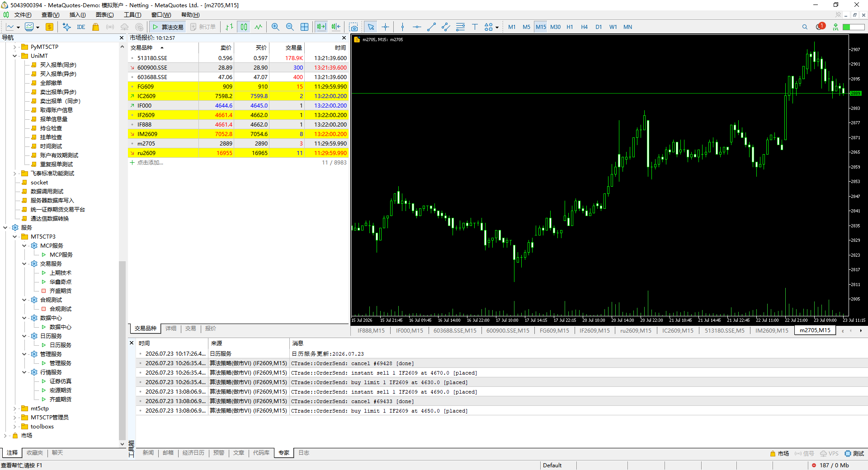
Task: Switch market watch to 详细 tab
Action: (x=171, y=329)
